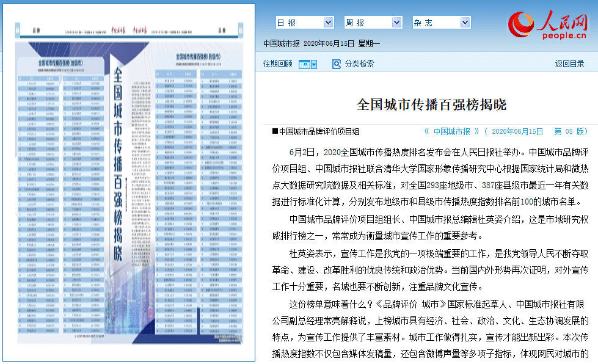Open the 杂志 dropdown
598x364 pixels.
click(442, 21)
